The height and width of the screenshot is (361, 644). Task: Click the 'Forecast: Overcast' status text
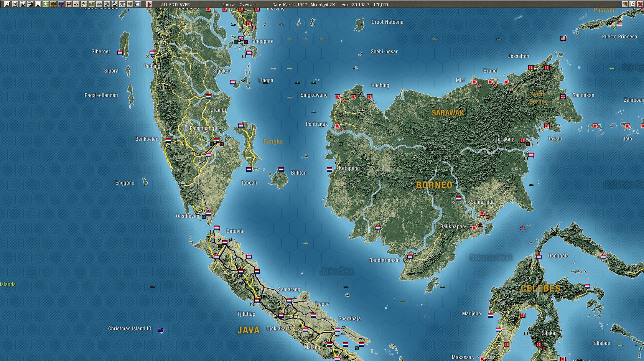click(x=239, y=5)
